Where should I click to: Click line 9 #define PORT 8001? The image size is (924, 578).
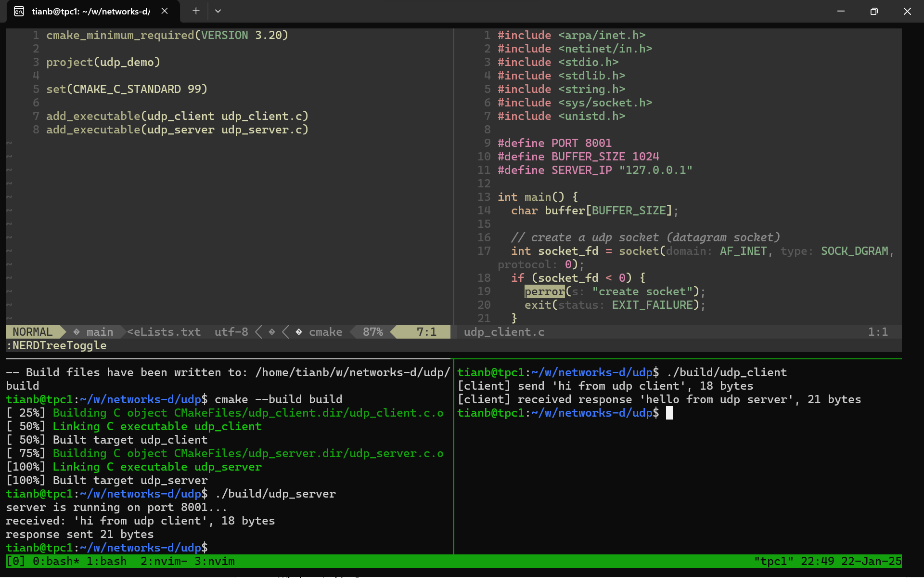(554, 143)
